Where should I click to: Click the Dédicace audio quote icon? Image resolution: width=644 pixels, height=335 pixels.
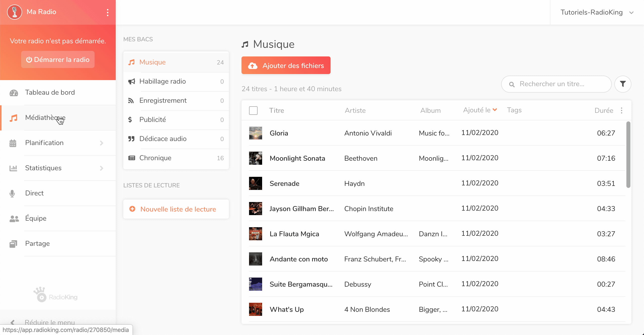click(x=131, y=139)
